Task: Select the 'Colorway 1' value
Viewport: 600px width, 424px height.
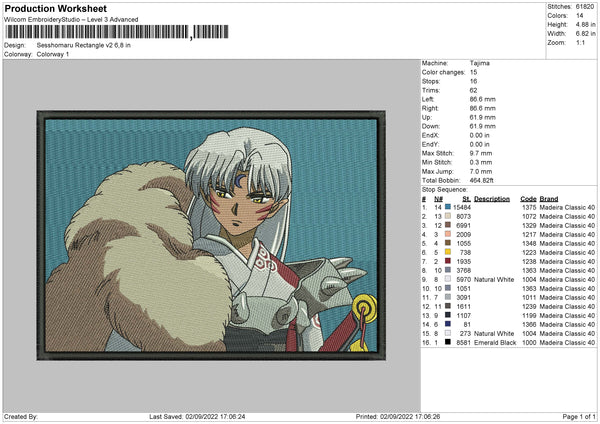Action: tap(53, 54)
